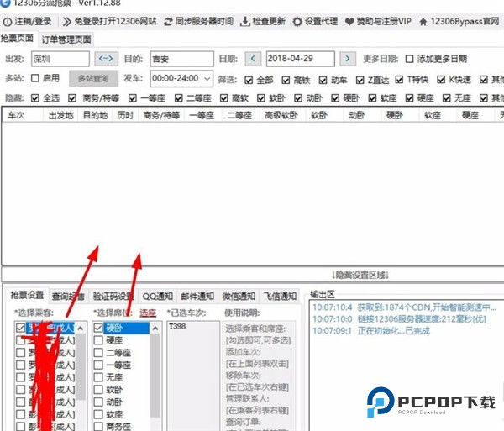Click the 高级软卧 column header
Image resolution: width=504 pixels, height=431 pixels.
[281, 115]
